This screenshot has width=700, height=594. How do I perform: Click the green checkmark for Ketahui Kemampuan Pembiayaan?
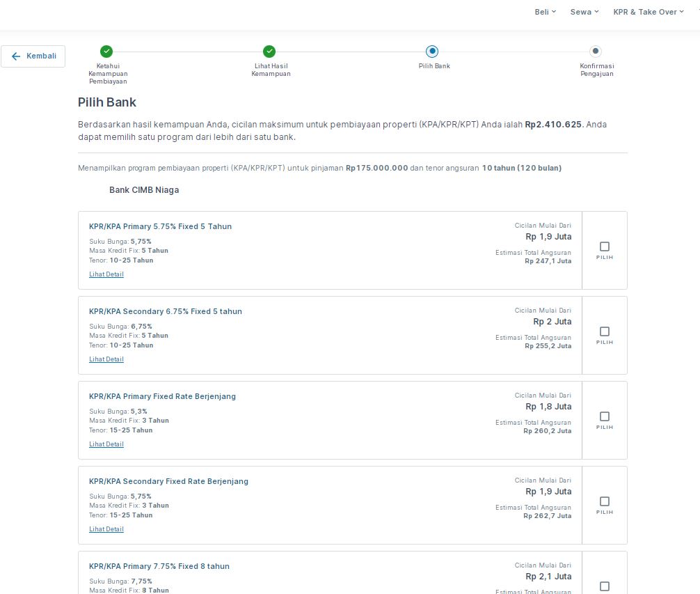click(106, 51)
